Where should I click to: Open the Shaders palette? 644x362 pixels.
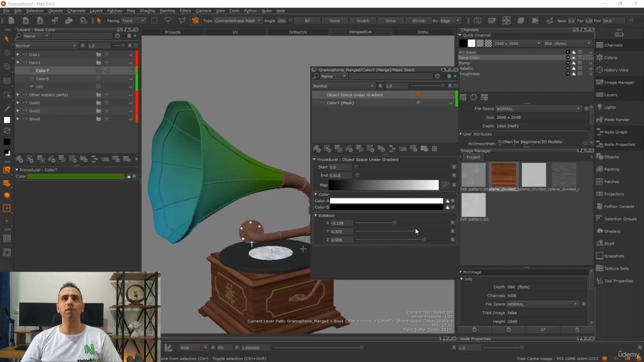[x=608, y=231]
